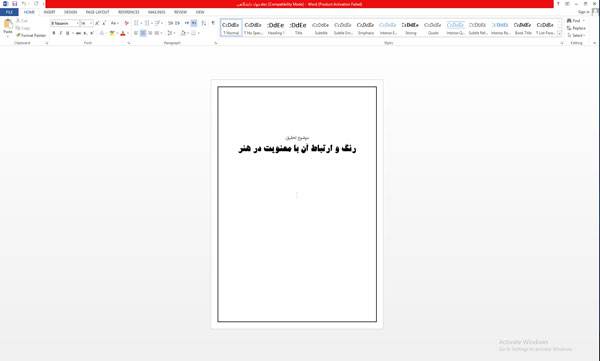Viewport: 600px width, 361px height.
Task: Click the Underline formatting icon
Action: [x=68, y=33]
